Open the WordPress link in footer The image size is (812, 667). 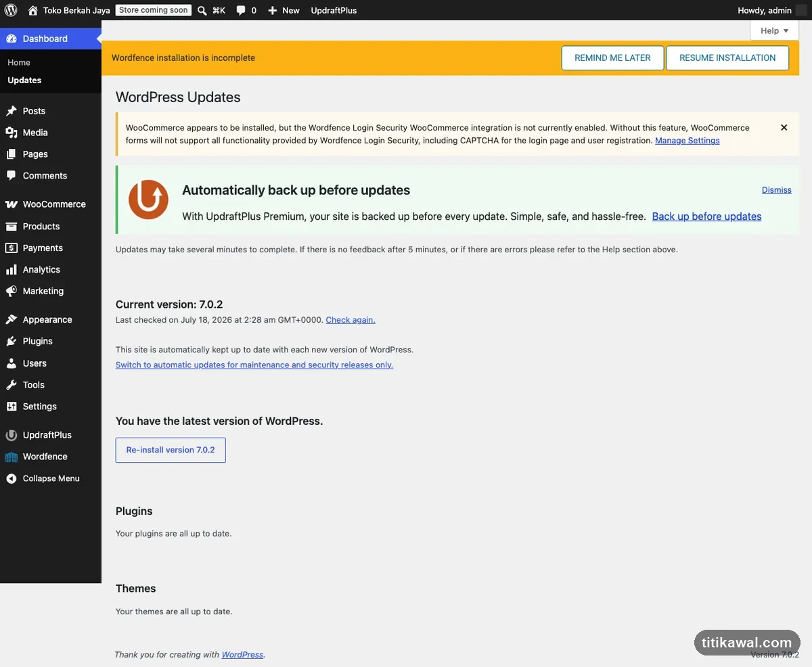(x=242, y=655)
